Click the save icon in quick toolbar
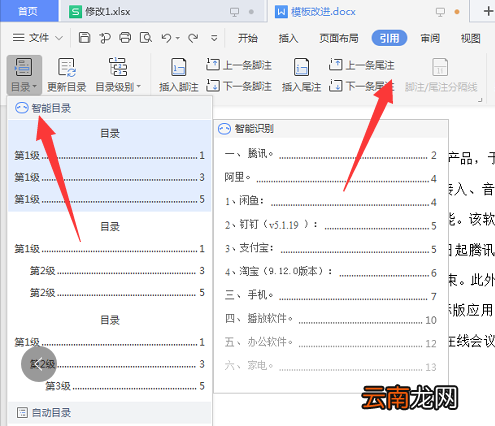The width and height of the screenshot is (495, 426). (x=84, y=38)
